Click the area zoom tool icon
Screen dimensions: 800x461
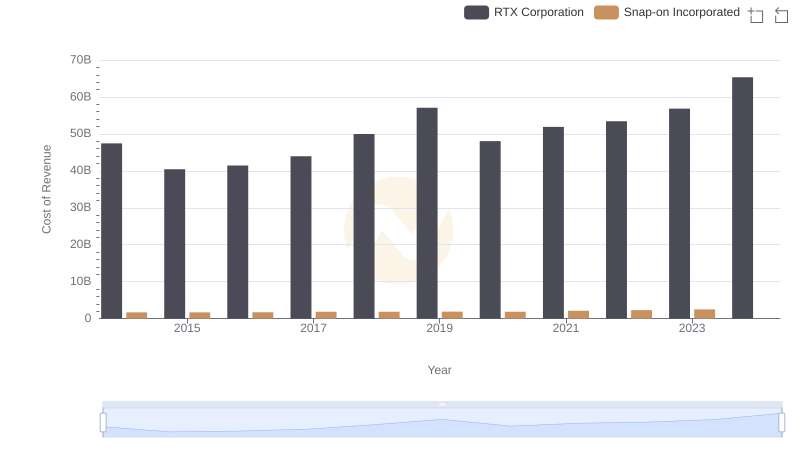click(x=756, y=15)
